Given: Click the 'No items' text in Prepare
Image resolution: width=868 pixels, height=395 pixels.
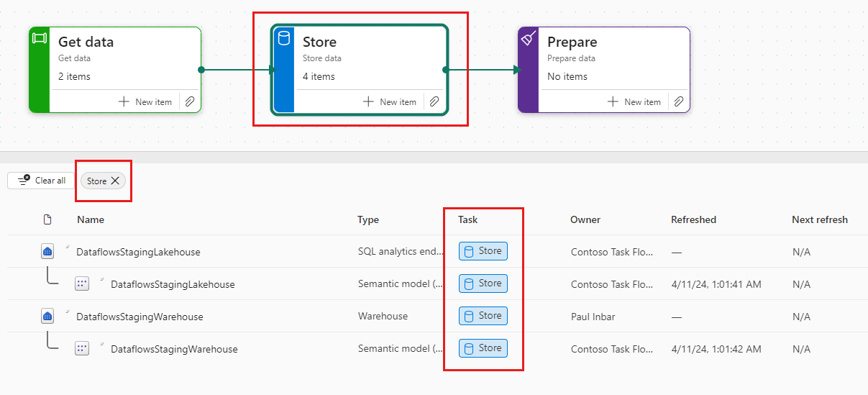Looking at the screenshot, I should 567,76.
